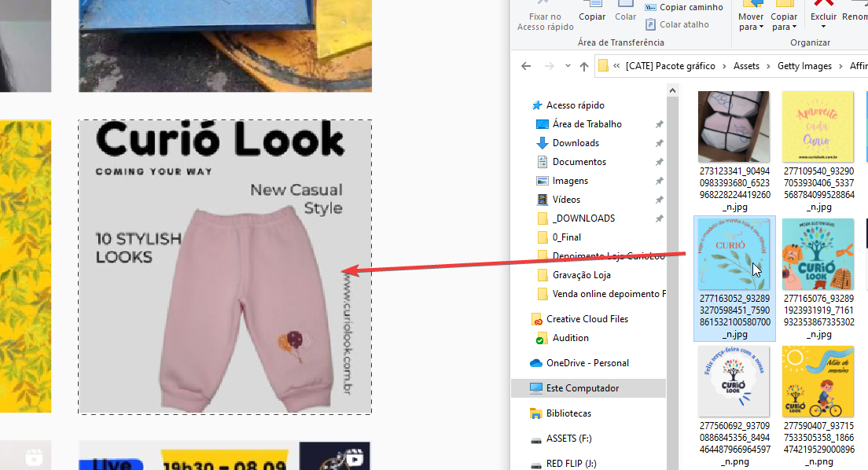Open Documentos in the sidebar

(x=579, y=162)
